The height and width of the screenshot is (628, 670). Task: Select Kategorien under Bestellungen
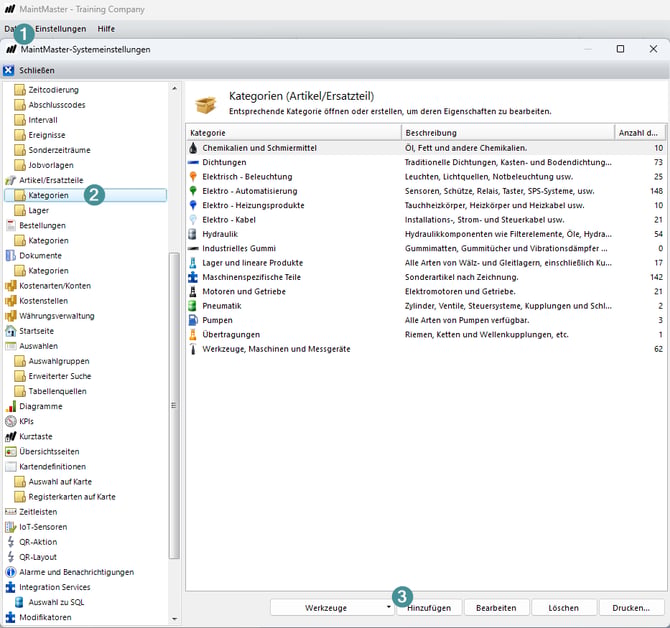[48, 241]
